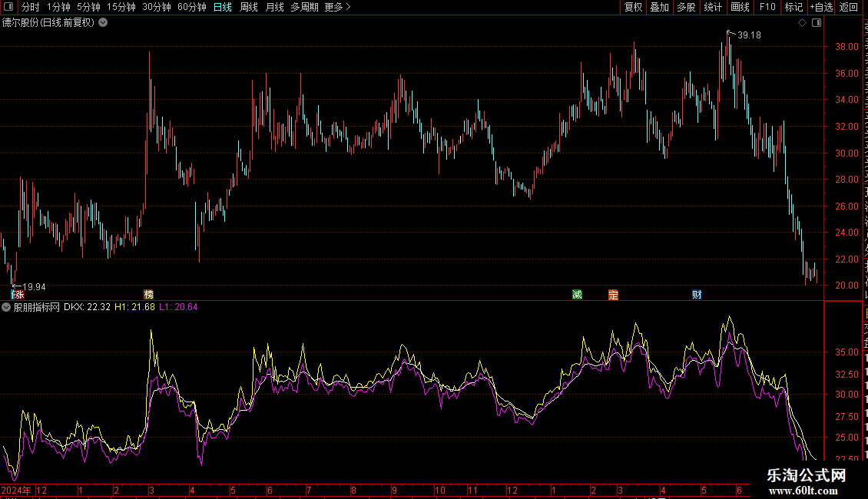The height and width of the screenshot is (499, 868).
Task: Switch to the 1分钟 period
Action: point(58,7)
